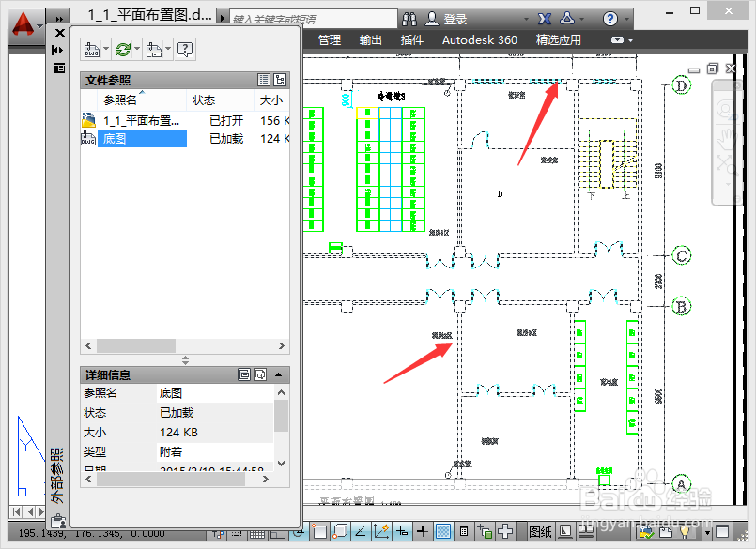Click the Autodesk Exchange X icon
Screen dimensions: 756x549
pos(545,19)
